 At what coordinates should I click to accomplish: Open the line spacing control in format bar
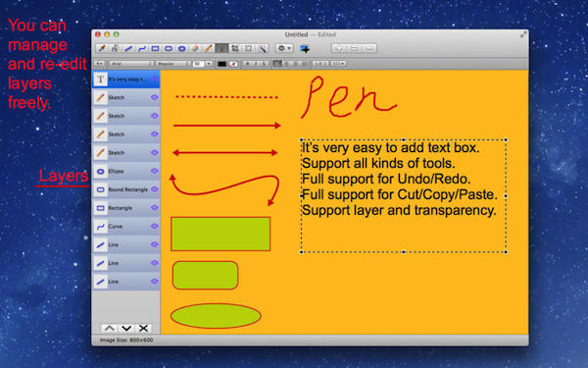pos(320,64)
